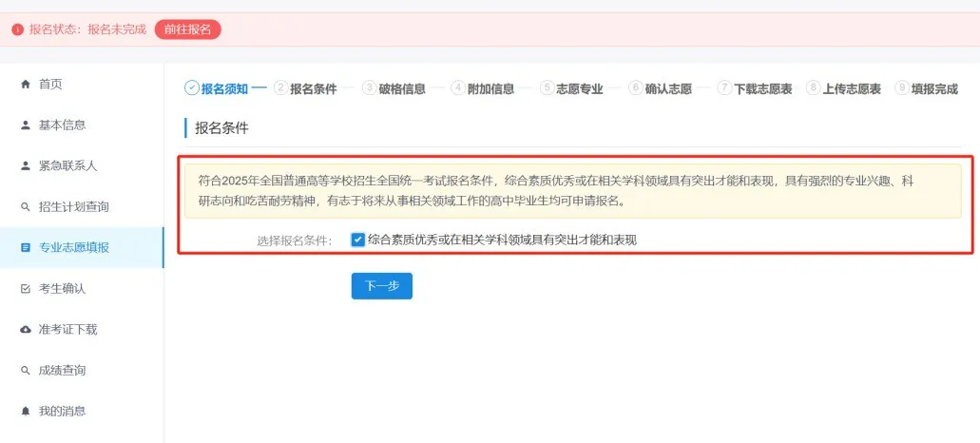This screenshot has width=980, height=443.
Task: Click the 报名条件 section heading
Action: click(221, 128)
